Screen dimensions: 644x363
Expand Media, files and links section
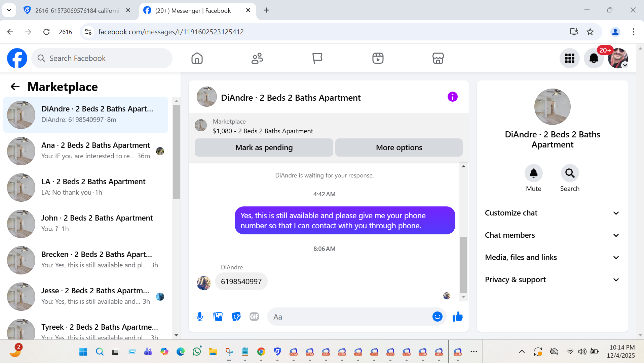pos(552,257)
